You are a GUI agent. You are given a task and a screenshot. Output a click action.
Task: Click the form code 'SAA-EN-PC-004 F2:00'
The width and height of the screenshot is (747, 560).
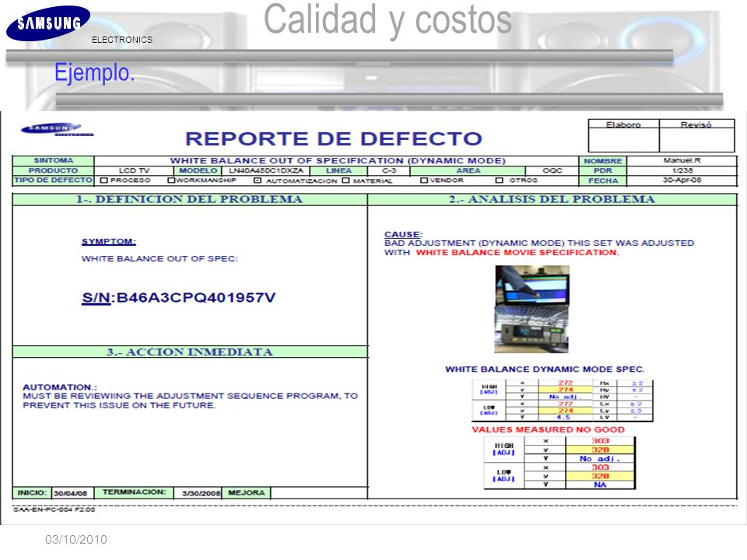(x=54, y=509)
